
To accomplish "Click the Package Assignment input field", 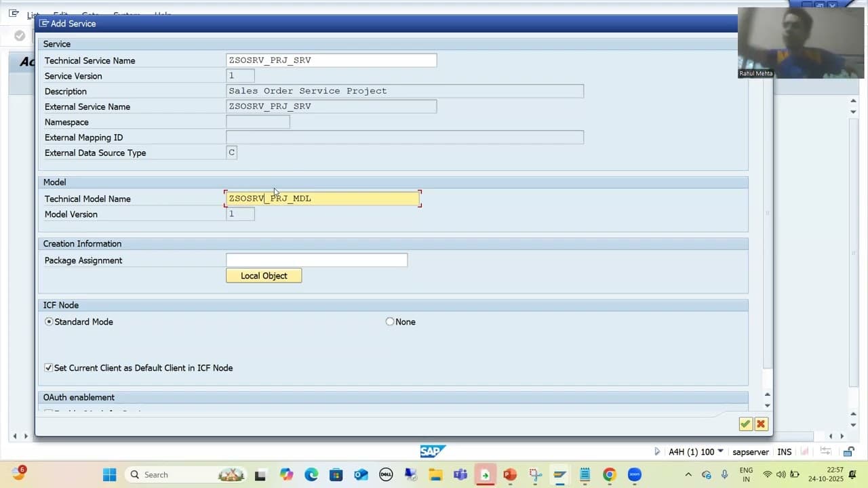I will tap(317, 260).
